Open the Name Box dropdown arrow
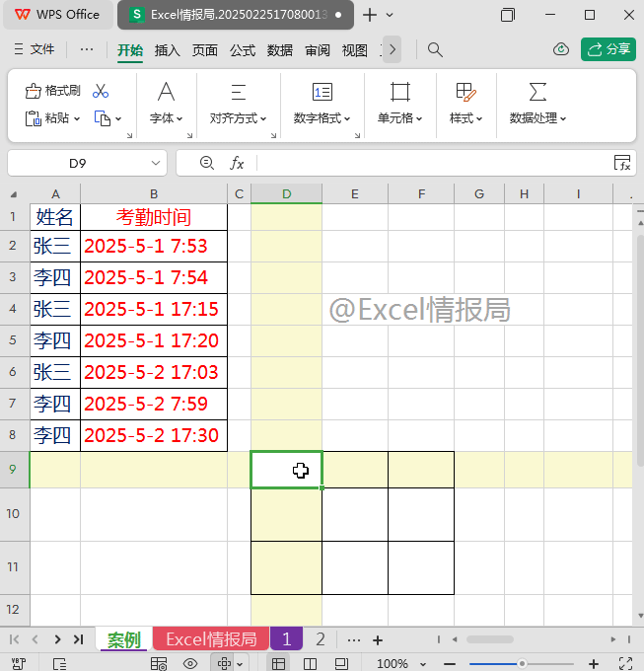 click(x=156, y=163)
